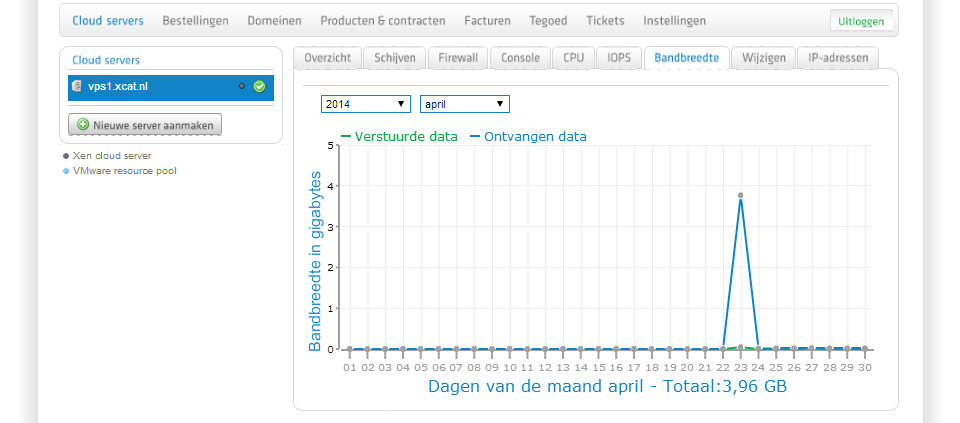Open the year 2014 dropdown
960x423 pixels.
tap(365, 104)
